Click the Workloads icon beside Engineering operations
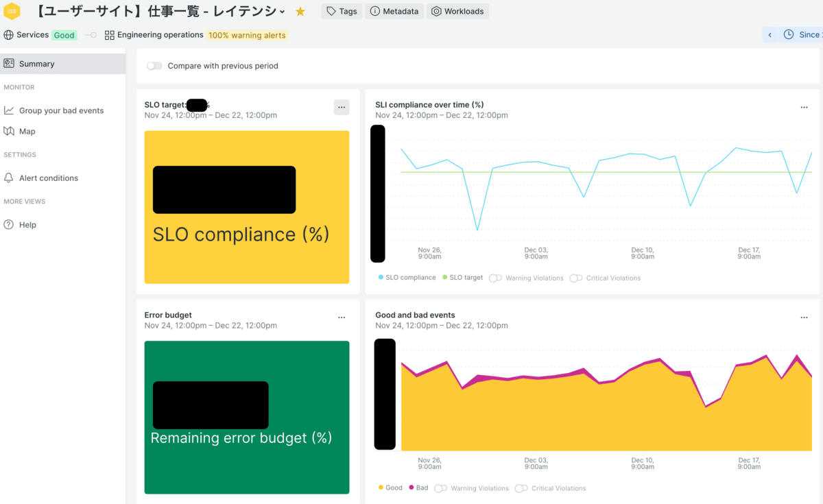This screenshot has height=504, width=823. click(x=110, y=35)
